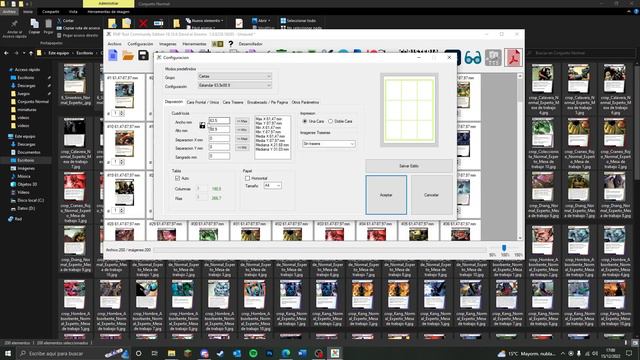The width and height of the screenshot is (640, 360).
Task: Select Descargas under Acceso rápido
Action: pyautogui.click(x=26, y=86)
